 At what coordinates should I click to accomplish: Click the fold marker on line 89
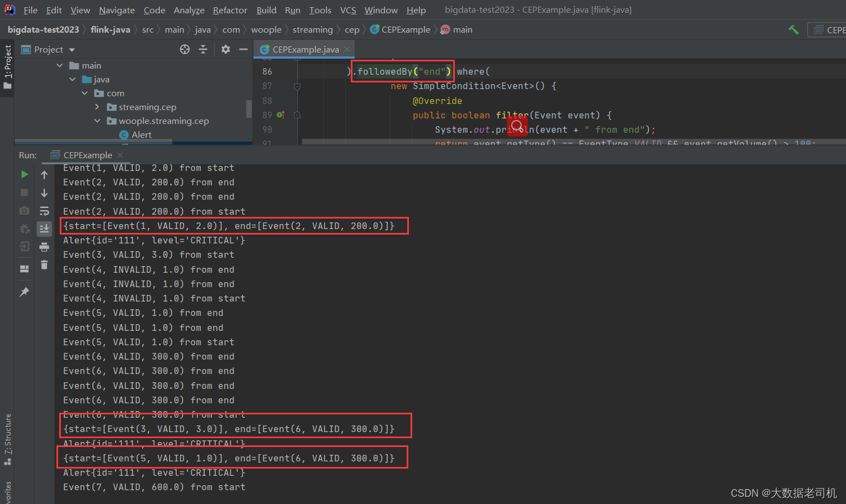297,115
